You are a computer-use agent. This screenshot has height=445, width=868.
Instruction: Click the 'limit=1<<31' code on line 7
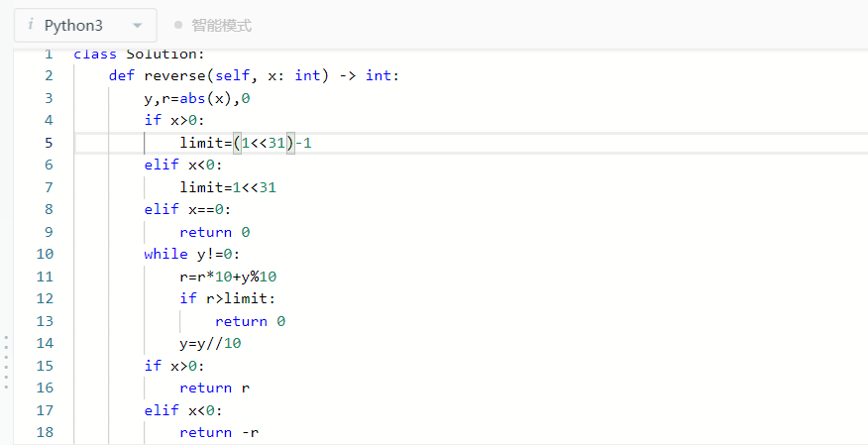coord(228,187)
